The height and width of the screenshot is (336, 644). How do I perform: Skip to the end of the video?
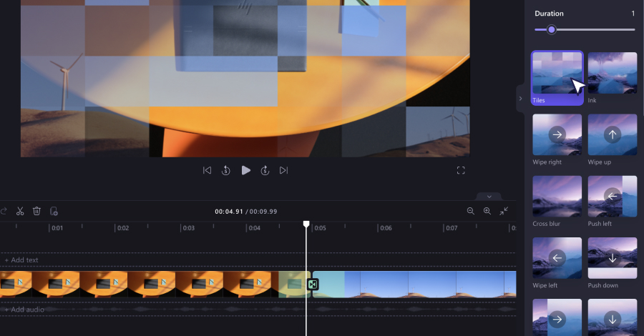pos(283,170)
